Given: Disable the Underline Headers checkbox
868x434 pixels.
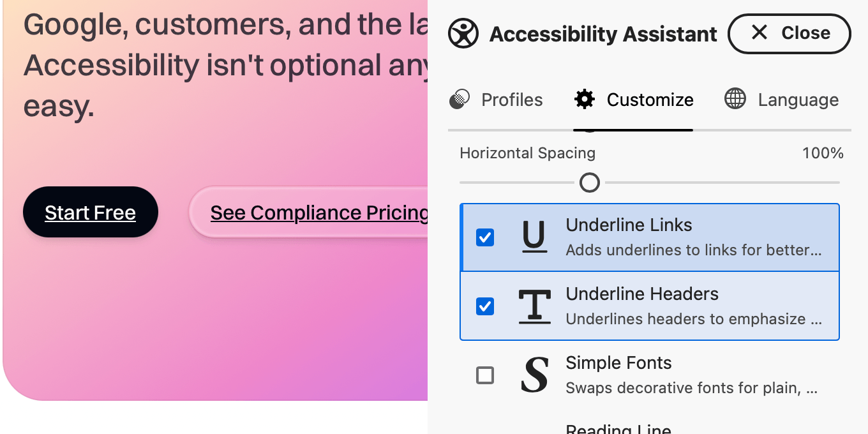Looking at the screenshot, I should click(x=485, y=307).
